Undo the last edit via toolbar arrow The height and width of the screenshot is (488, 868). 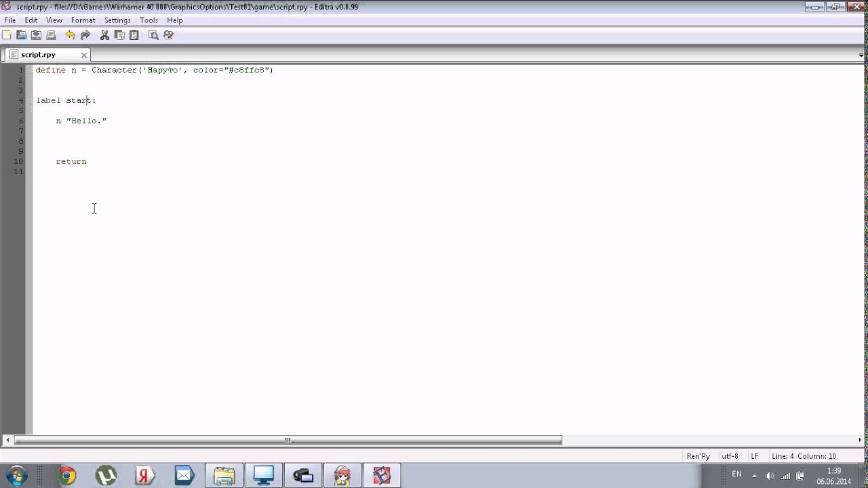[x=71, y=35]
